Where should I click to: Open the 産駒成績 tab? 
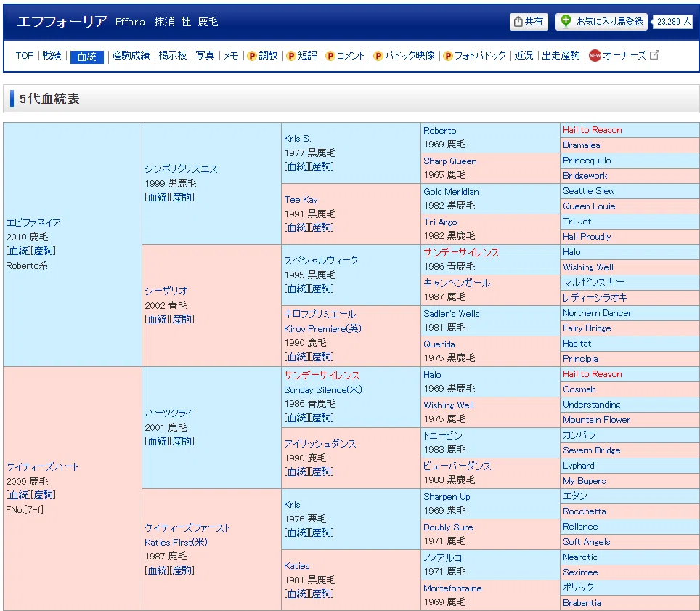click(x=131, y=55)
